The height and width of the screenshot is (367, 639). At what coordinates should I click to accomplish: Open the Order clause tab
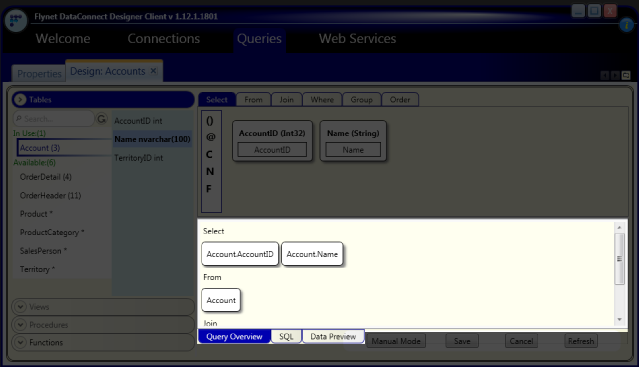point(400,100)
